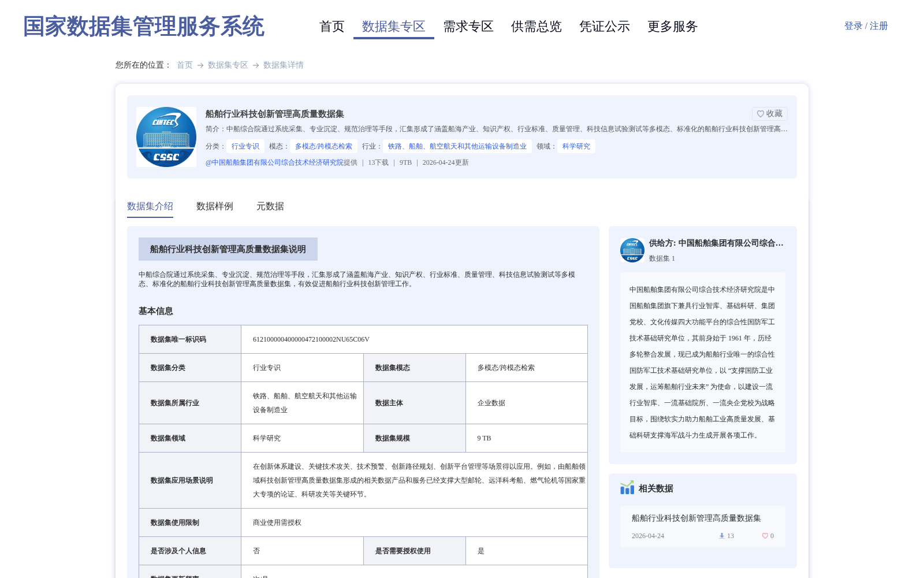Click 数据集详情 breadcrumb item
924x578 pixels.
tap(284, 65)
